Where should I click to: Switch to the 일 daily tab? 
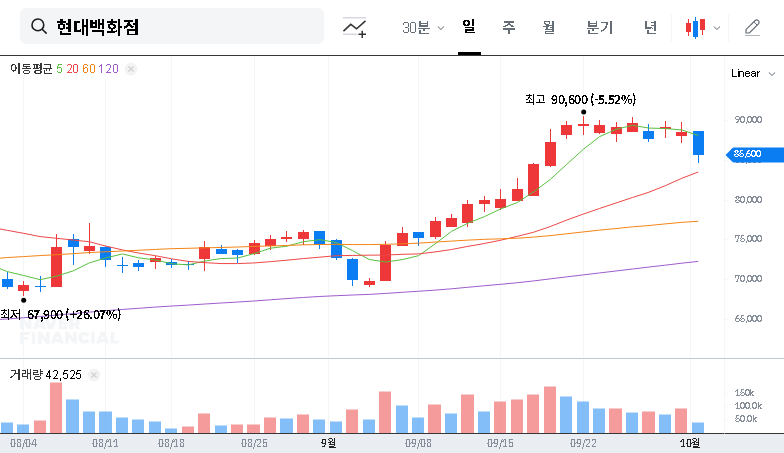point(468,27)
